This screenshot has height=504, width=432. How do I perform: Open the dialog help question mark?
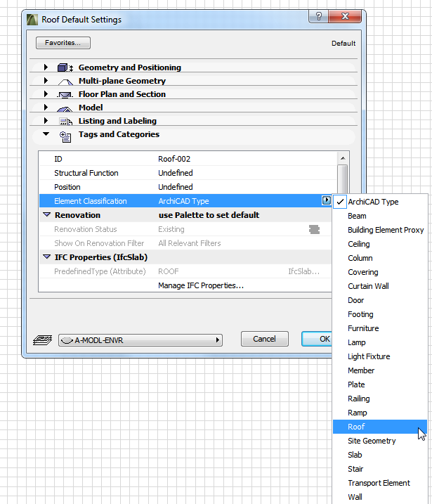[318, 16]
